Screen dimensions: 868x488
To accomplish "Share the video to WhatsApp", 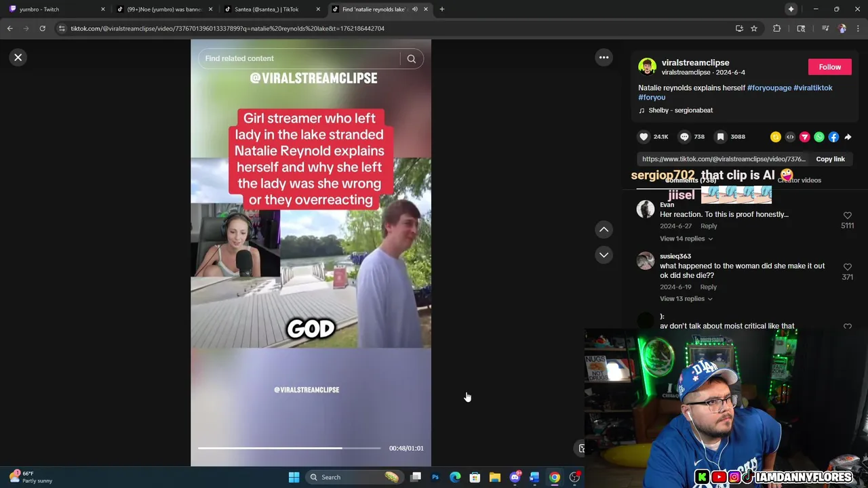I will (x=819, y=137).
